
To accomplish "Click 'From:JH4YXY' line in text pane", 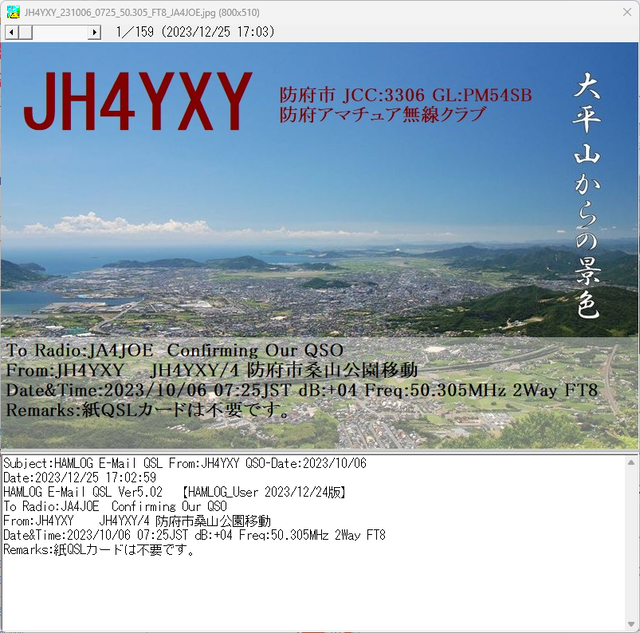I will pyautogui.click(x=137, y=521).
